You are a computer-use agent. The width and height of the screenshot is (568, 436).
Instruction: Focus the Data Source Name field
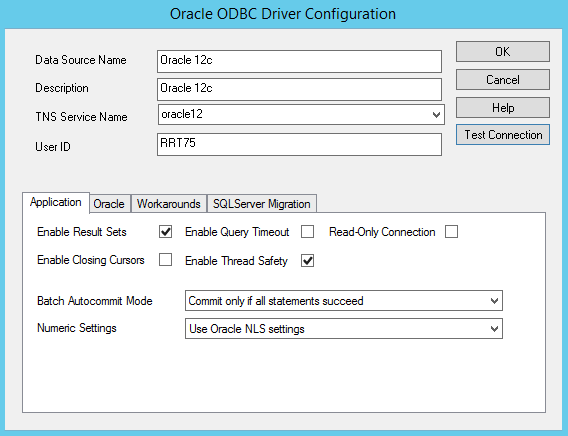click(300, 62)
